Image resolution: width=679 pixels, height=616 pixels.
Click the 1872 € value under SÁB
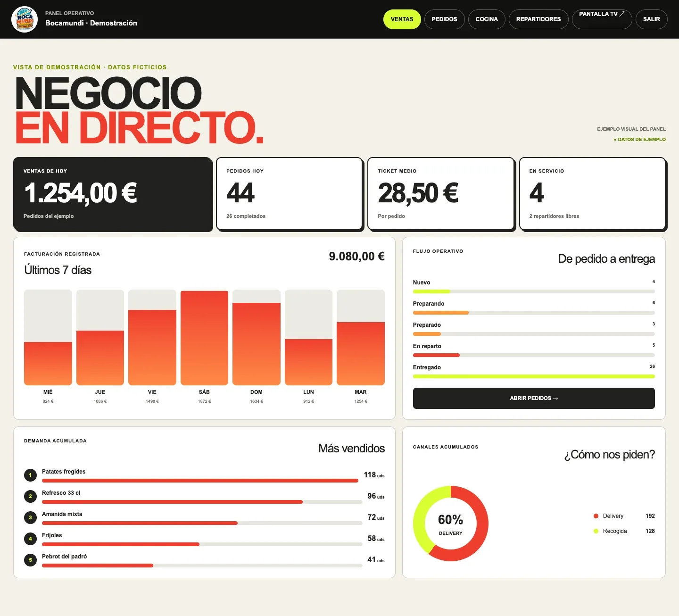click(x=204, y=401)
